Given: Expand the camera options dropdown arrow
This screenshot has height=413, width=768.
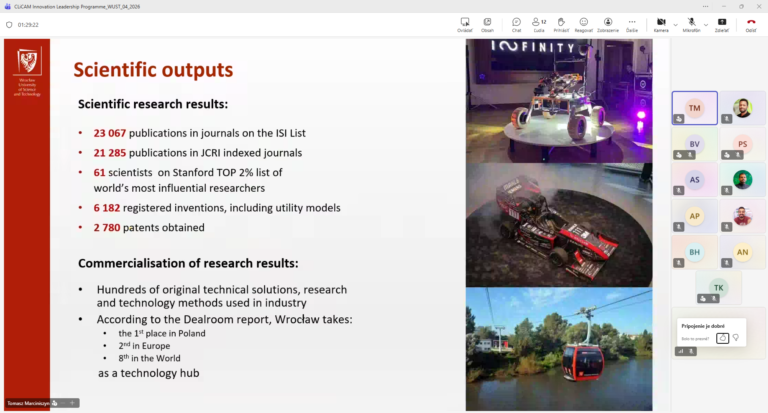Looking at the screenshot, I should [676, 23].
